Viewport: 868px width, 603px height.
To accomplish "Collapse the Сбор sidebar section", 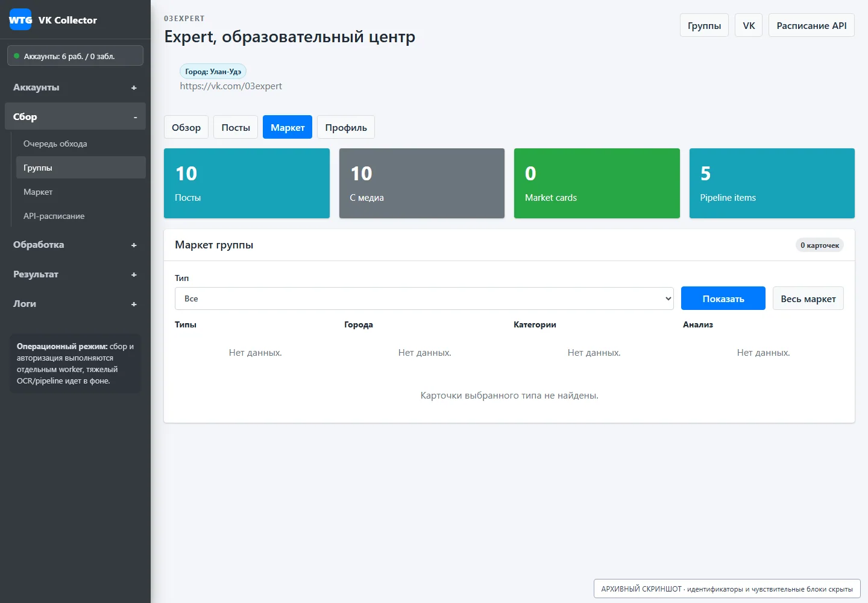I will (75, 117).
